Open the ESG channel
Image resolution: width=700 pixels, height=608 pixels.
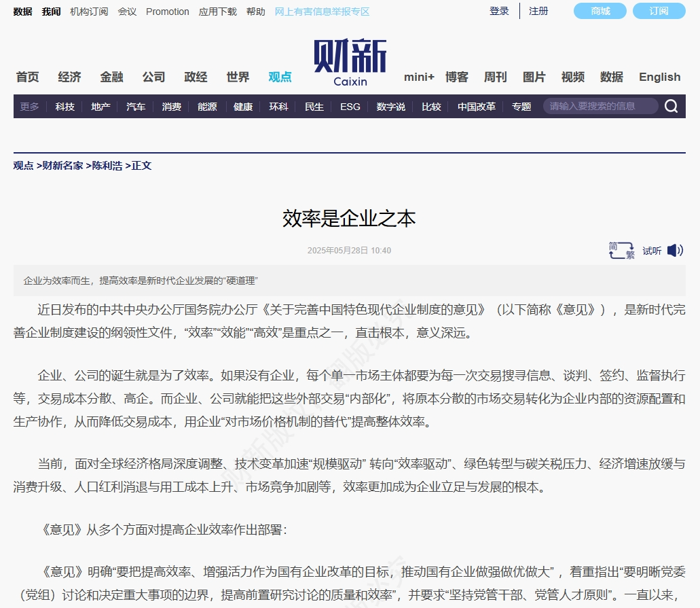tap(350, 106)
